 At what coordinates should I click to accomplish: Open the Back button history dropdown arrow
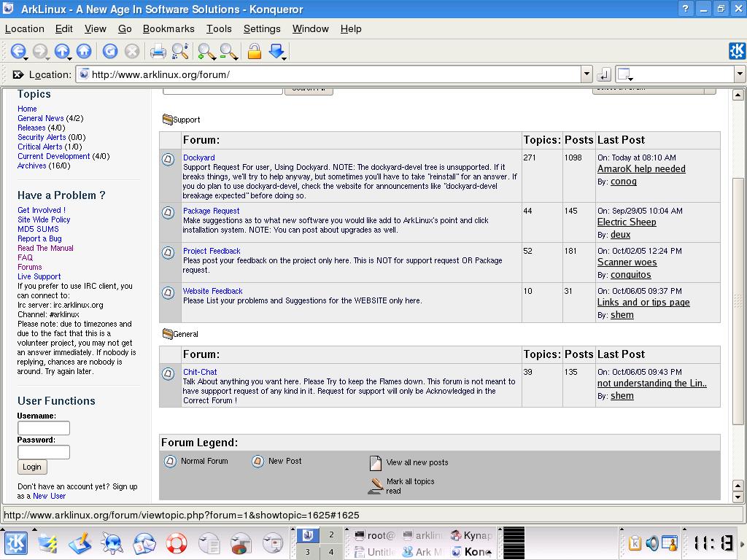coord(26,58)
